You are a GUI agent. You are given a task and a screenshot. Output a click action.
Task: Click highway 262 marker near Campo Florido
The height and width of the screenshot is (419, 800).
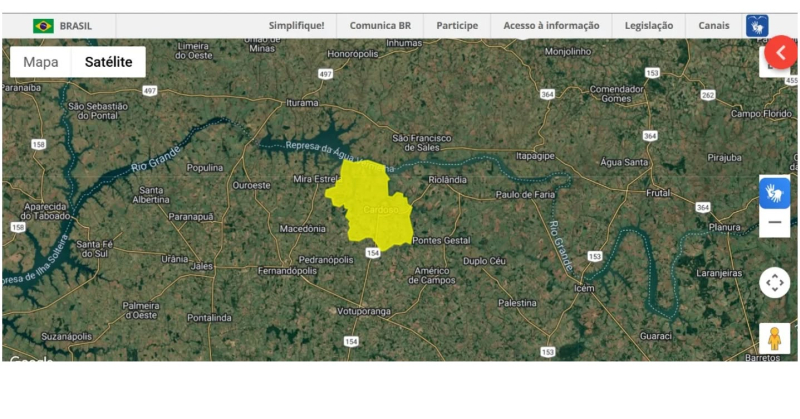[x=708, y=95]
